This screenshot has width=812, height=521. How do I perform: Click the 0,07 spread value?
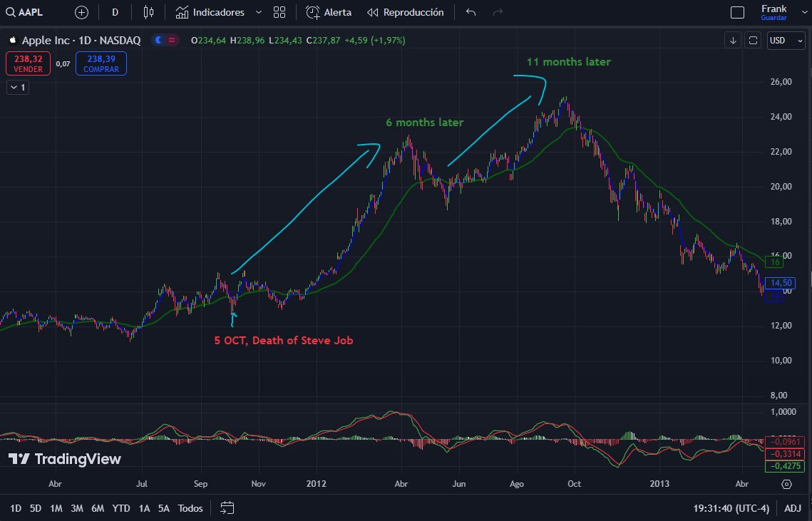pyautogui.click(x=63, y=63)
